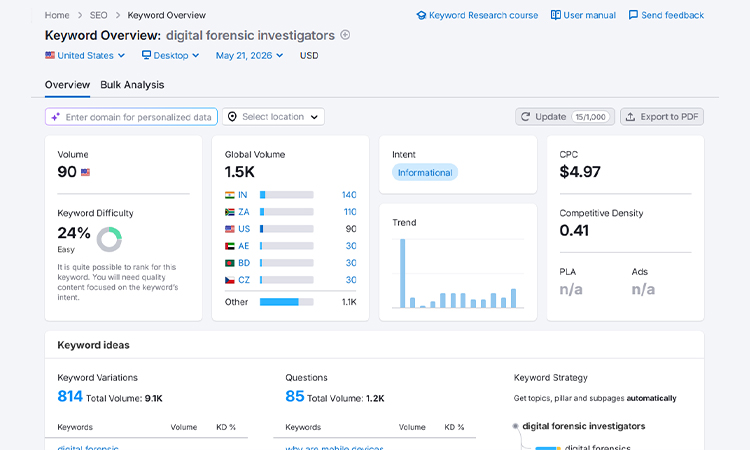Click the US flag in the Global Volume list
Screen dimensions: 750x450
pos(230,229)
